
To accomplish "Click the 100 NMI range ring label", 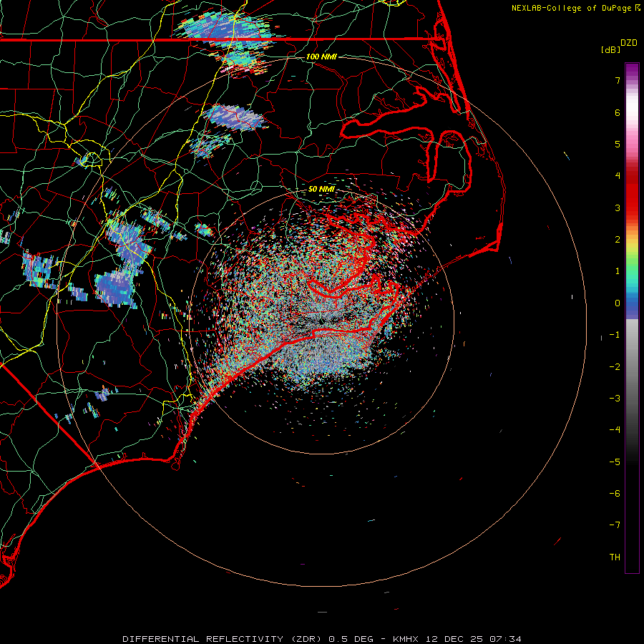I will coord(321,57).
